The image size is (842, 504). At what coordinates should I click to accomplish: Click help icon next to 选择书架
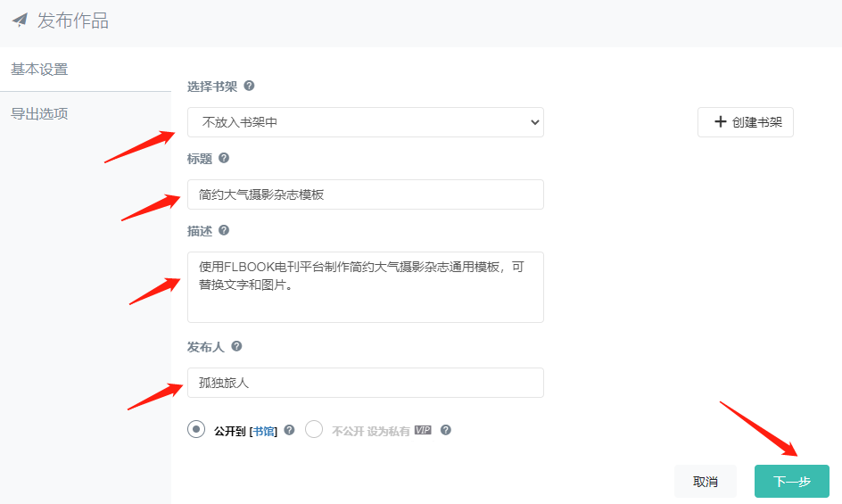tap(249, 86)
